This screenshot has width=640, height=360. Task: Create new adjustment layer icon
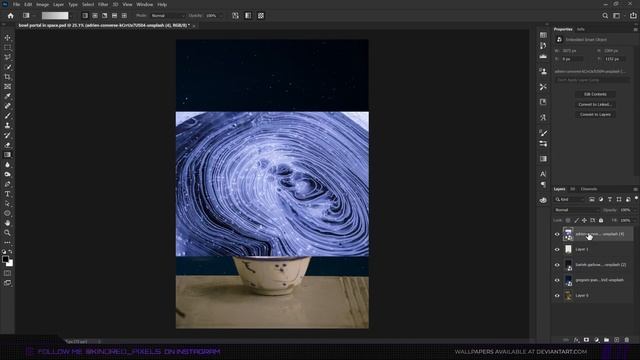pos(597,340)
